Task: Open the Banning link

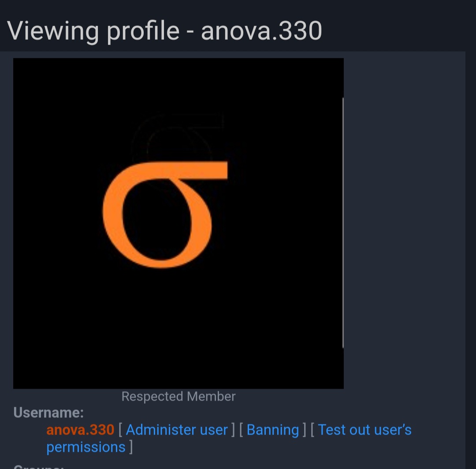Action: [x=273, y=430]
